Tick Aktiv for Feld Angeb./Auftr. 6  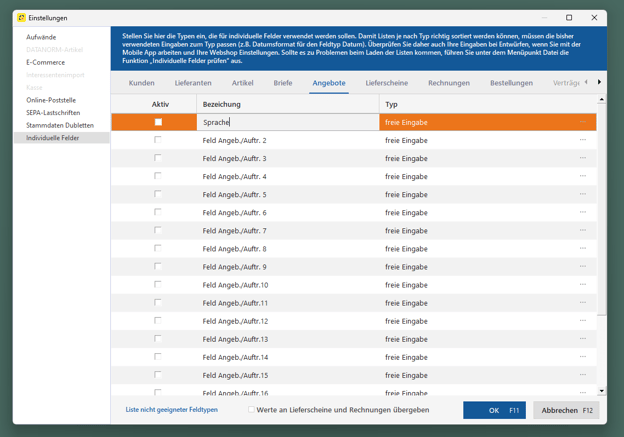[x=158, y=212]
